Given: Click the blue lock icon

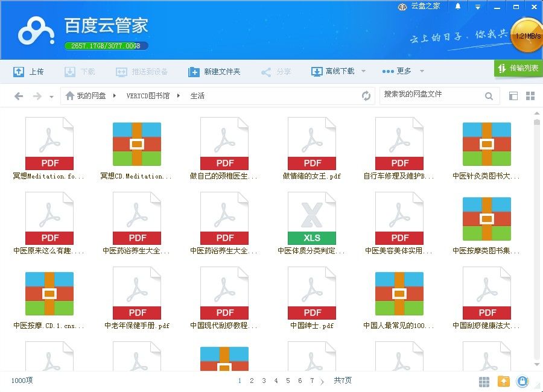Looking at the screenshot, I should click(x=522, y=381).
